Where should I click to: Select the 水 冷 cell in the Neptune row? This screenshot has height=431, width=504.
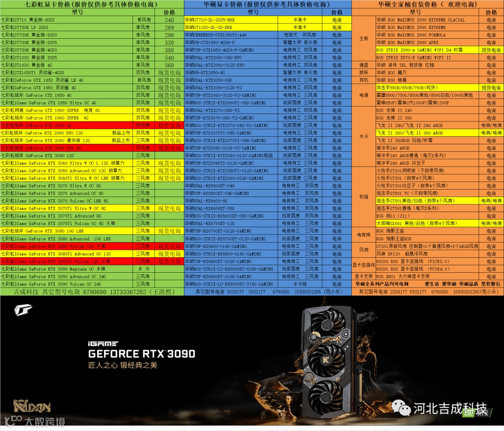coord(144,269)
